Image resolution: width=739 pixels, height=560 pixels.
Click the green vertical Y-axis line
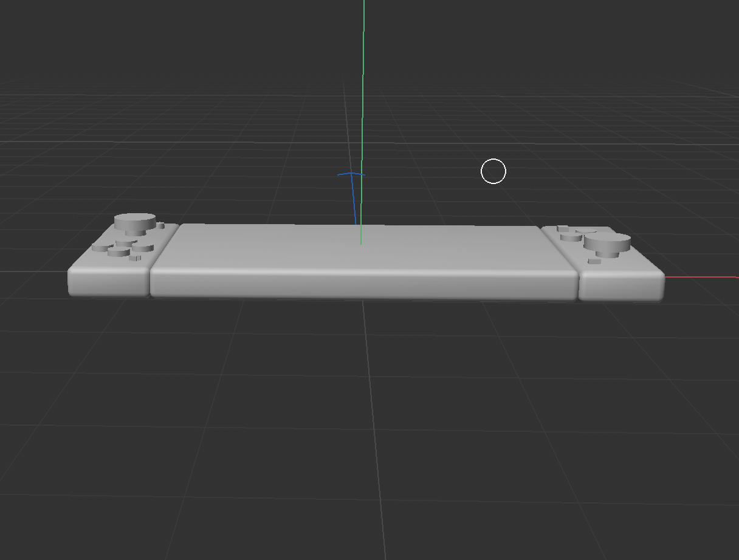click(363, 91)
